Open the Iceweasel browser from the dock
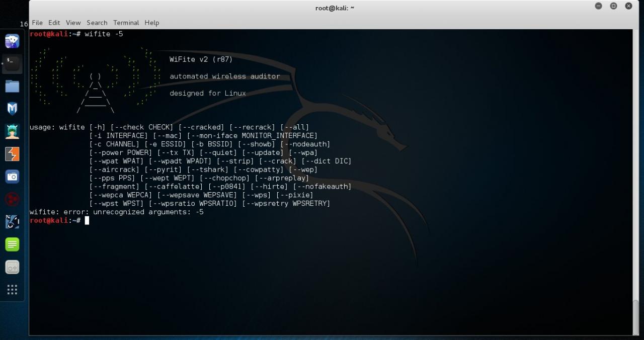The height and width of the screenshot is (340, 644). coord(12,41)
